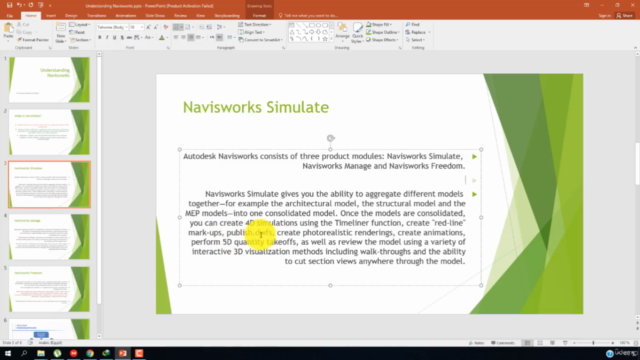Expand Align Text options
The width and height of the screenshot is (640, 360).
coord(252,32)
